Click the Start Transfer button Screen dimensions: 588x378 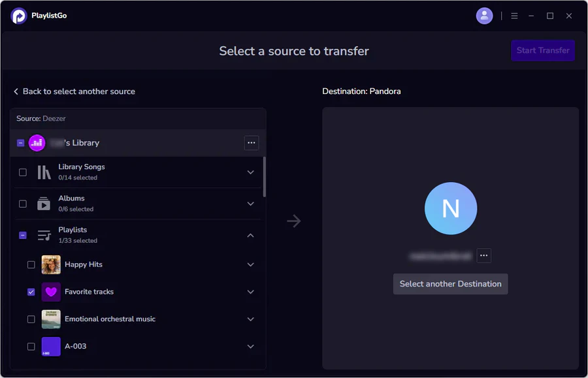coord(543,50)
